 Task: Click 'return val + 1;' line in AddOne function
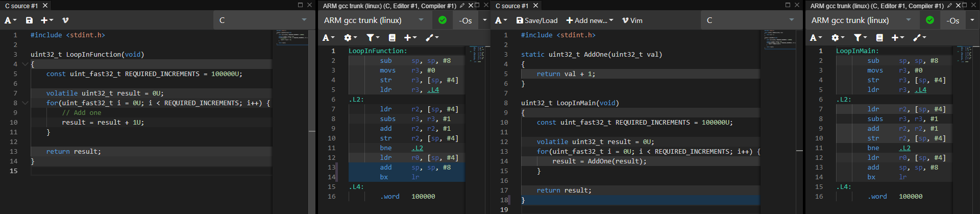click(x=566, y=74)
